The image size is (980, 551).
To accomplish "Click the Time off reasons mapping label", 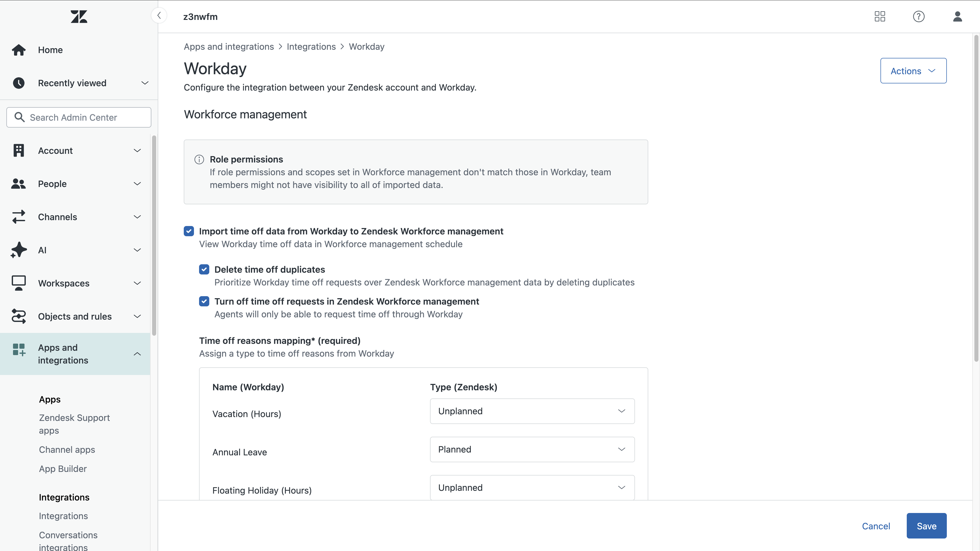I will click(x=280, y=340).
